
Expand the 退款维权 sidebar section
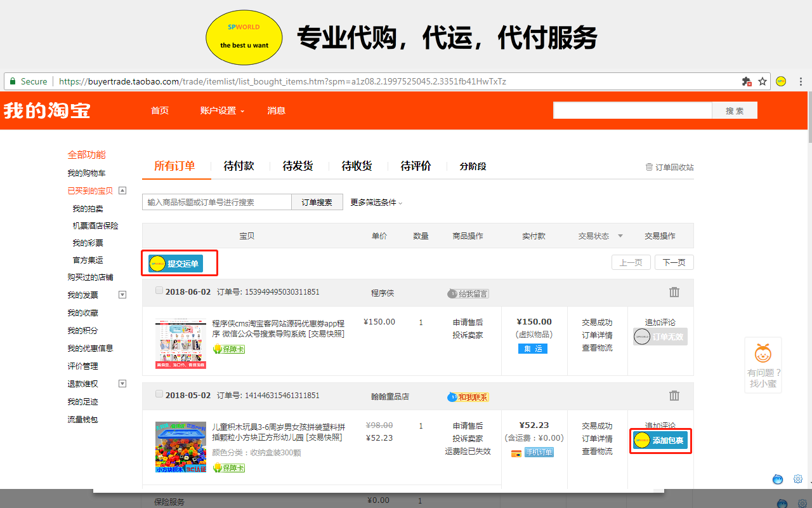(122, 384)
